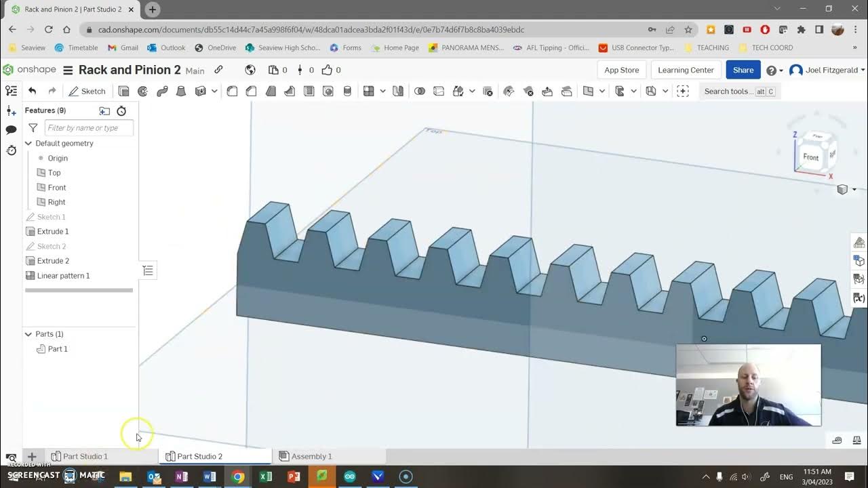Image resolution: width=868 pixels, height=488 pixels.
Task: Click the Front face of view cube
Action: pyautogui.click(x=811, y=157)
